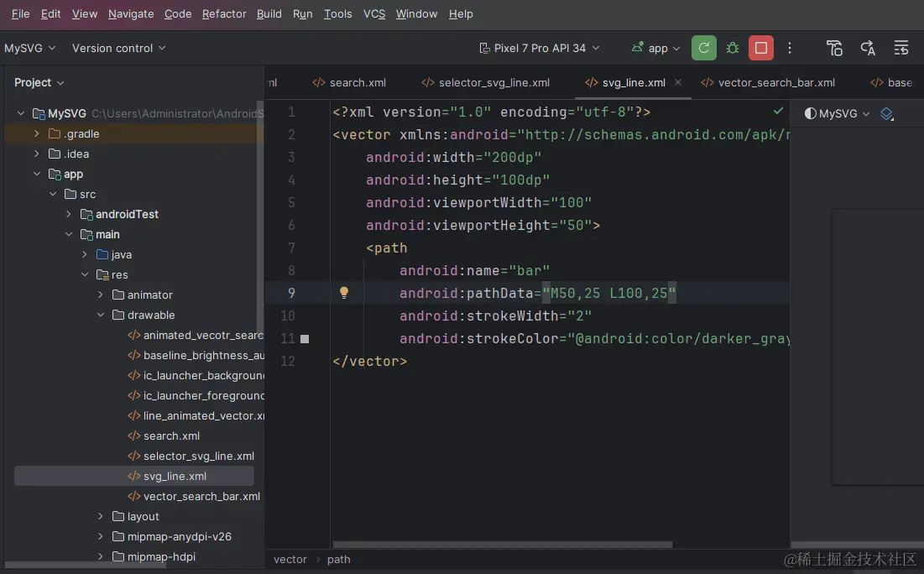The height and width of the screenshot is (574, 924).
Task: Switch to the selector_svg_line.xml tab
Action: (x=486, y=82)
